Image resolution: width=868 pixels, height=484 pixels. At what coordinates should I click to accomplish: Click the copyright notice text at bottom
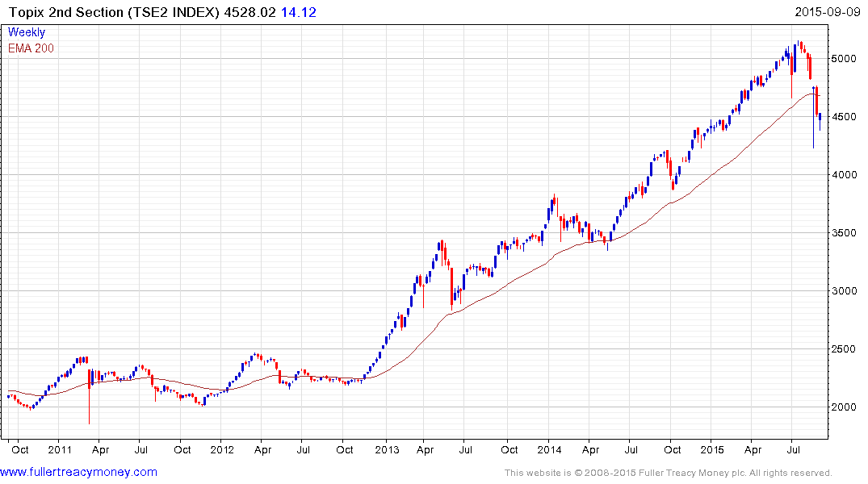tap(669, 473)
